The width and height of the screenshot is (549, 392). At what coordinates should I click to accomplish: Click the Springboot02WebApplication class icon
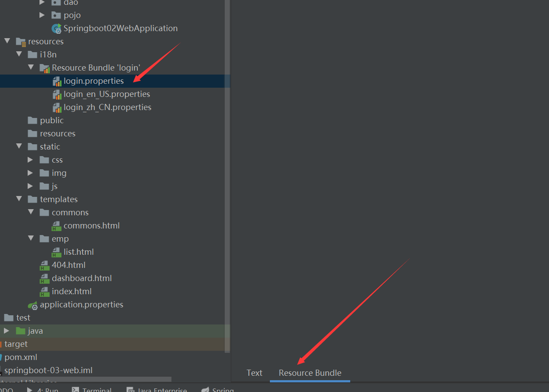tap(56, 29)
